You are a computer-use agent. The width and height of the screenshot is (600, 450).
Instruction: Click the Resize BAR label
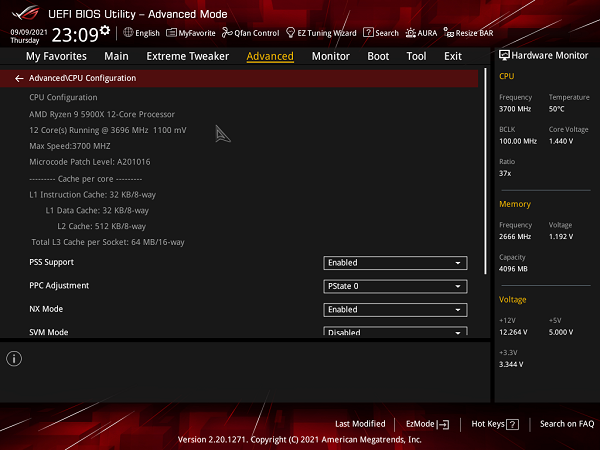point(474,33)
